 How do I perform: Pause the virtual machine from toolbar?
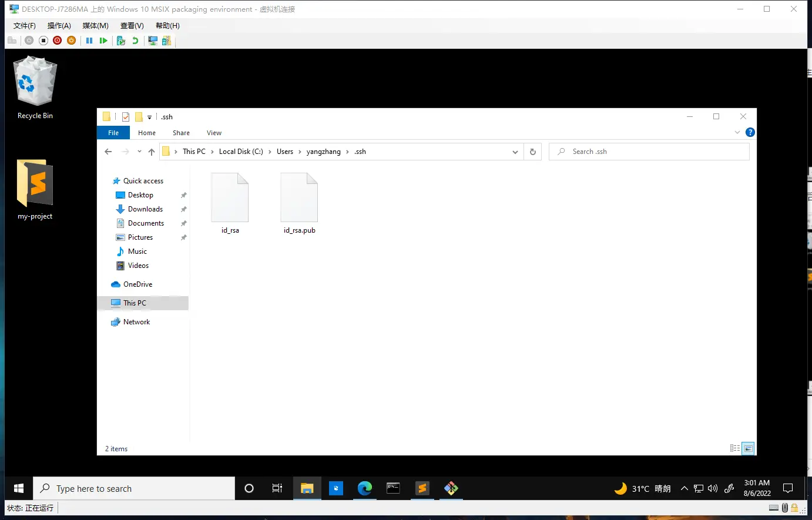[89, 41]
